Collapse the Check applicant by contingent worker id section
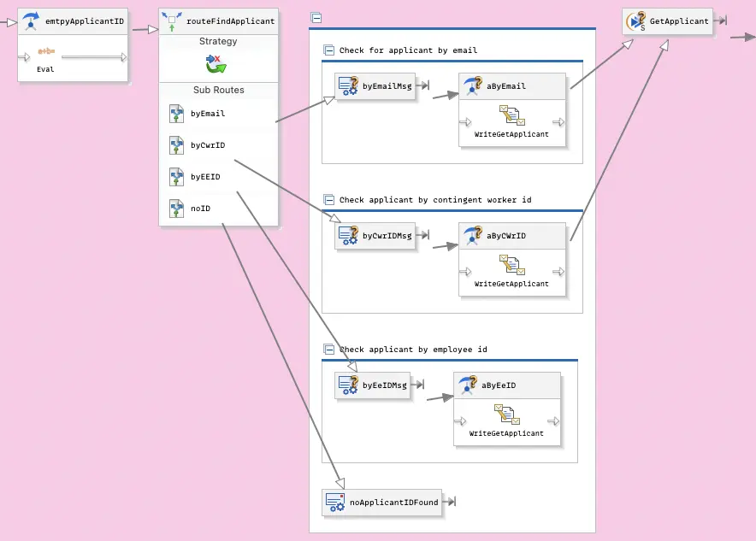756x541 pixels. [x=329, y=199]
